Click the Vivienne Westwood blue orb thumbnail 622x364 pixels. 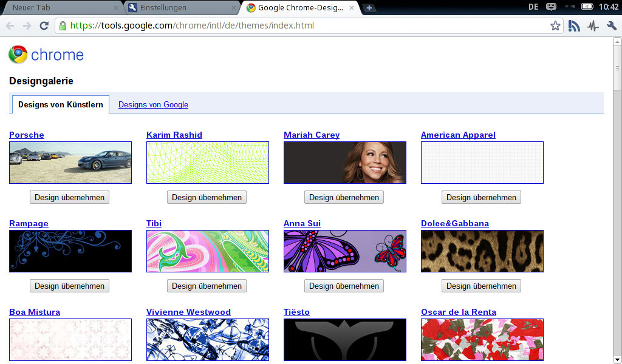(x=208, y=340)
